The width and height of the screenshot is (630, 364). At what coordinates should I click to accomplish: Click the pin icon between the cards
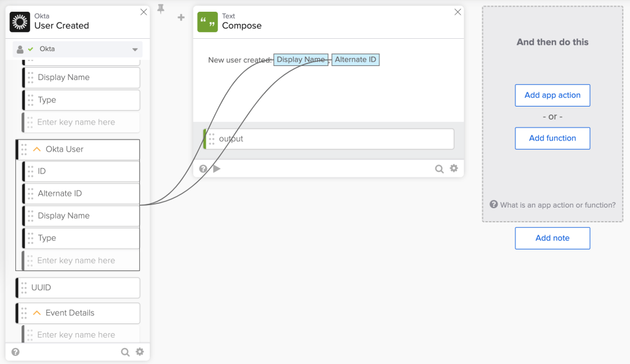(x=161, y=9)
